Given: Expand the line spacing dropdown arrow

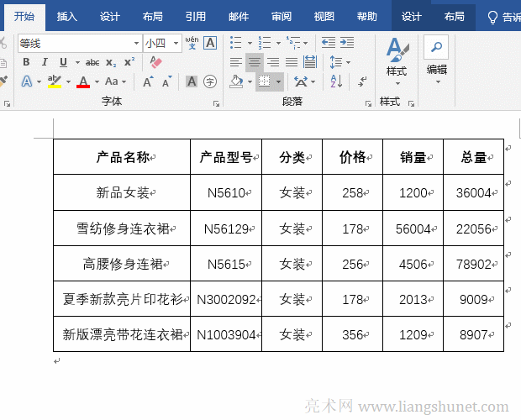Looking at the screenshot, I should pyautogui.click(x=348, y=62).
